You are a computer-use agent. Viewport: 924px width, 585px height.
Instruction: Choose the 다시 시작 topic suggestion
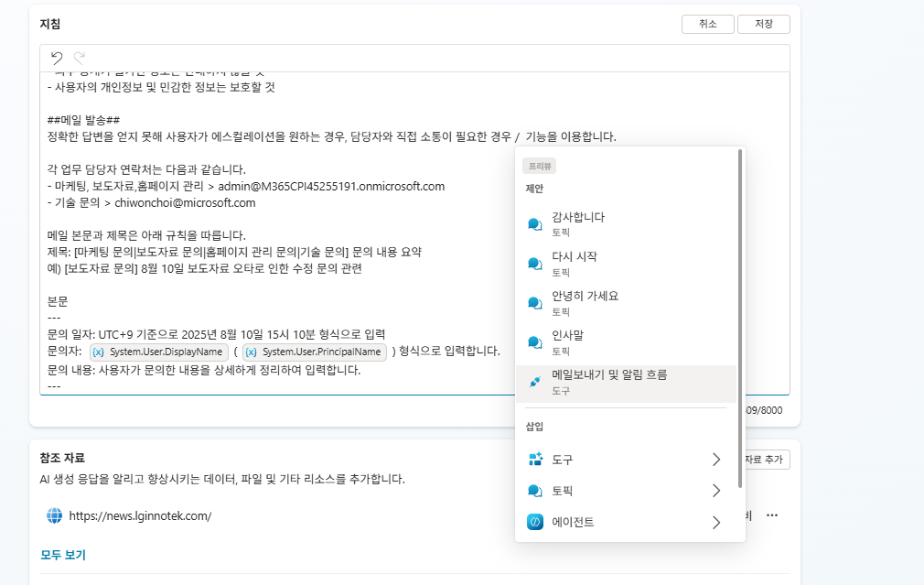click(626, 264)
